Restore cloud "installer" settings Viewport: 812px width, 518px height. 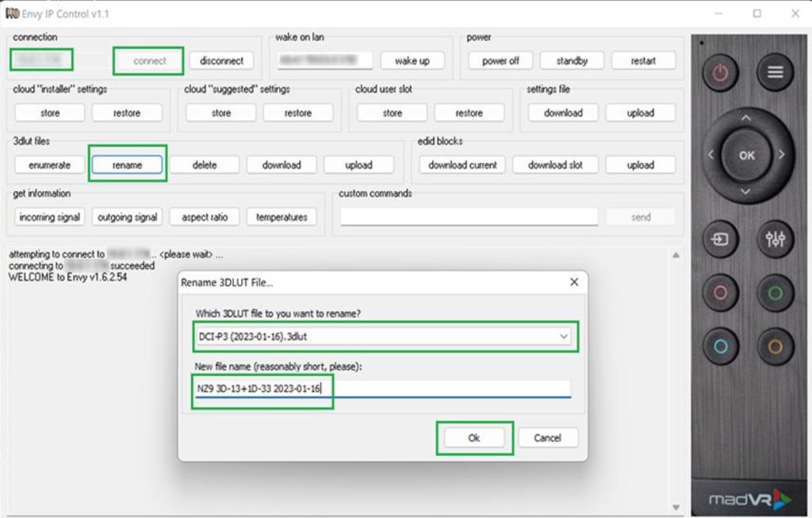click(127, 113)
